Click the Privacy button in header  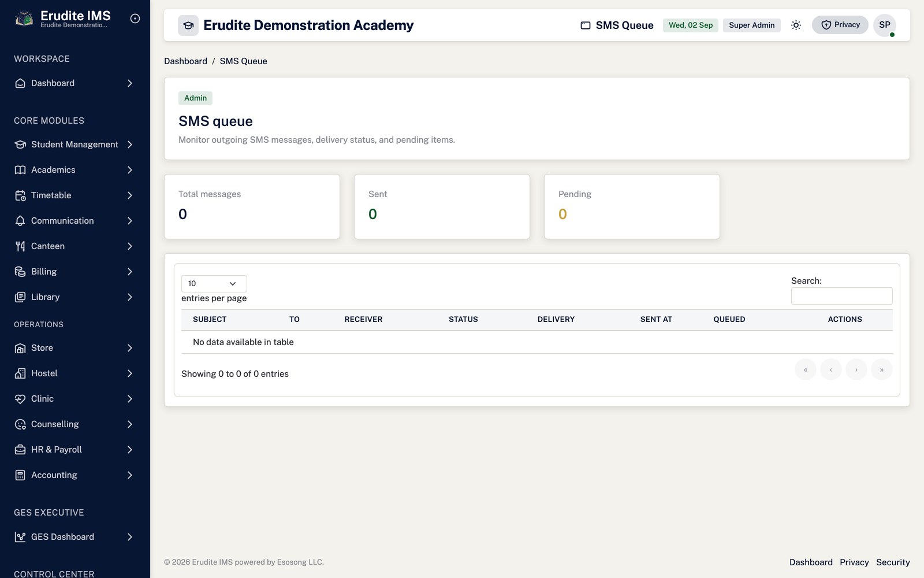(x=840, y=25)
